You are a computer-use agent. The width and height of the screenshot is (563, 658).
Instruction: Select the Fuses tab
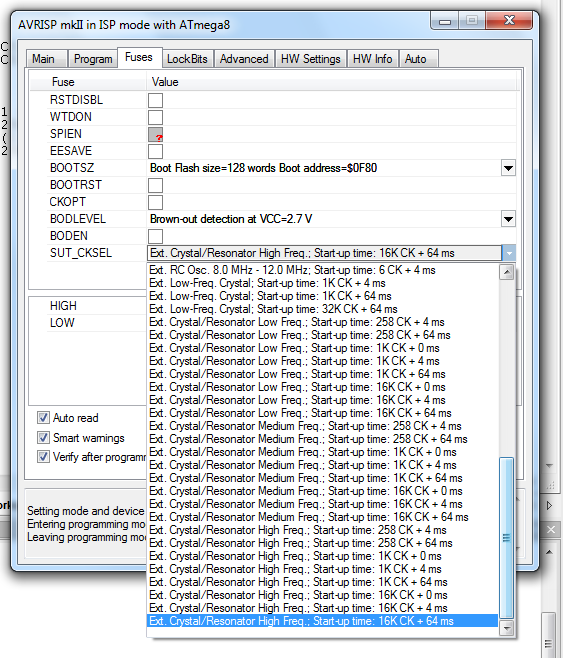pyautogui.click(x=139, y=57)
